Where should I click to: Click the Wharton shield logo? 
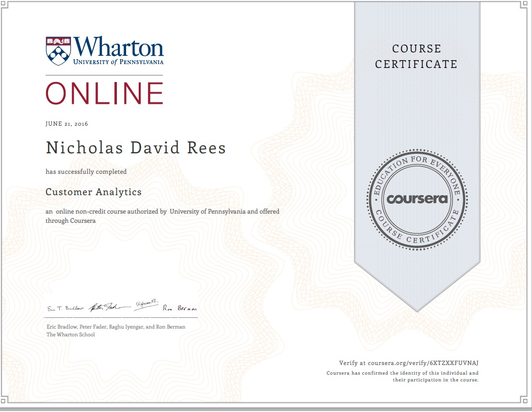point(58,51)
